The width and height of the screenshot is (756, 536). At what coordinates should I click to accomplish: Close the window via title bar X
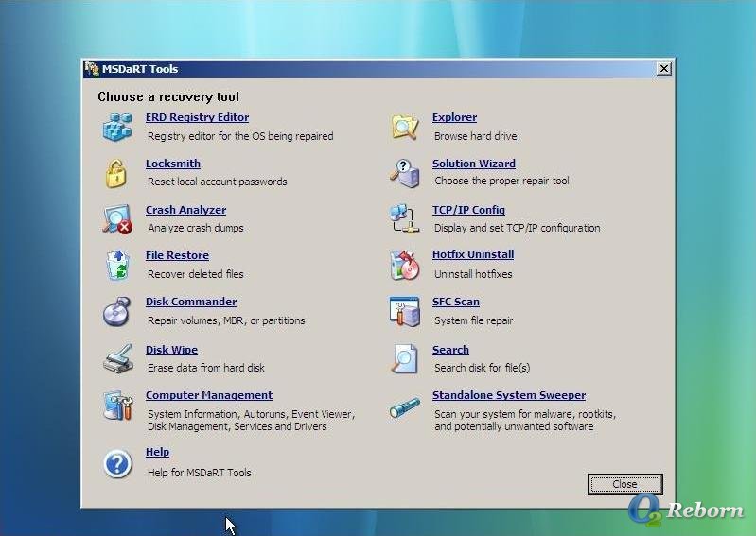(x=664, y=69)
